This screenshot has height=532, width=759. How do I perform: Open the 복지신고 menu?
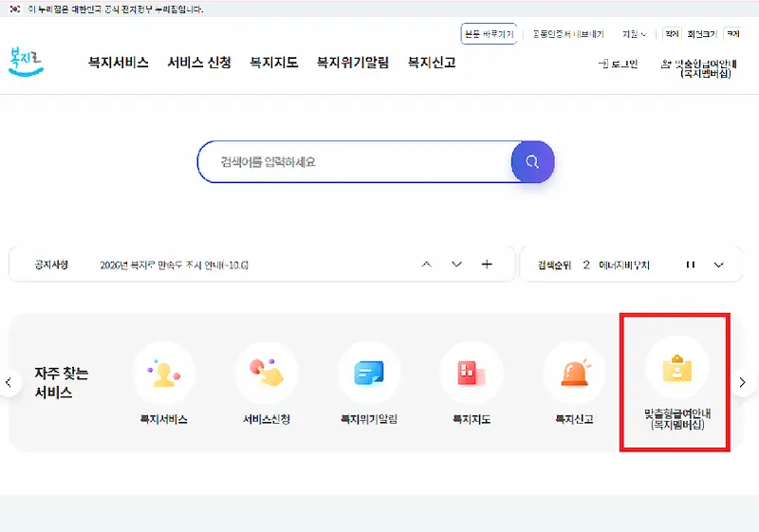click(432, 63)
